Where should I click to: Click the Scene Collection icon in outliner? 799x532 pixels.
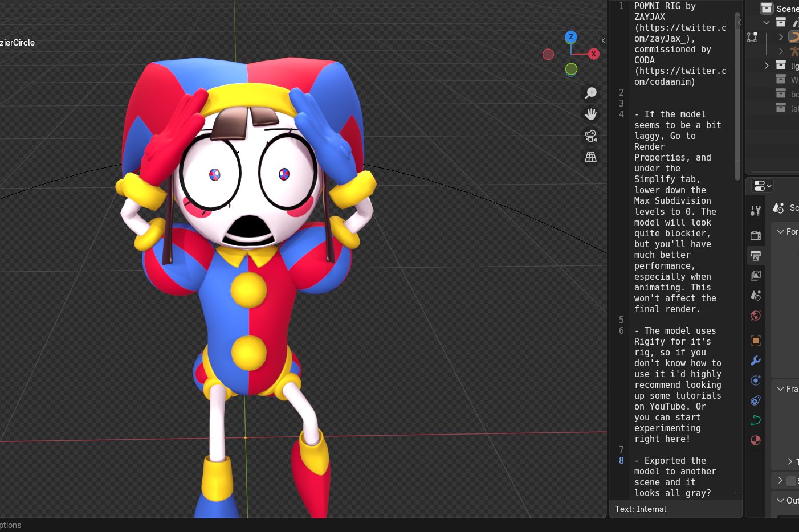(x=767, y=8)
